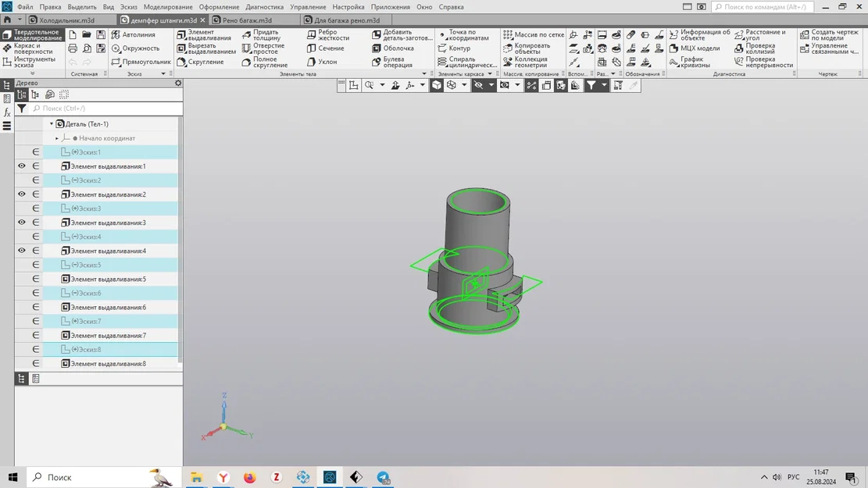Select the Автолиния sketch tool
This screenshot has height=488, width=868.
[x=134, y=34]
